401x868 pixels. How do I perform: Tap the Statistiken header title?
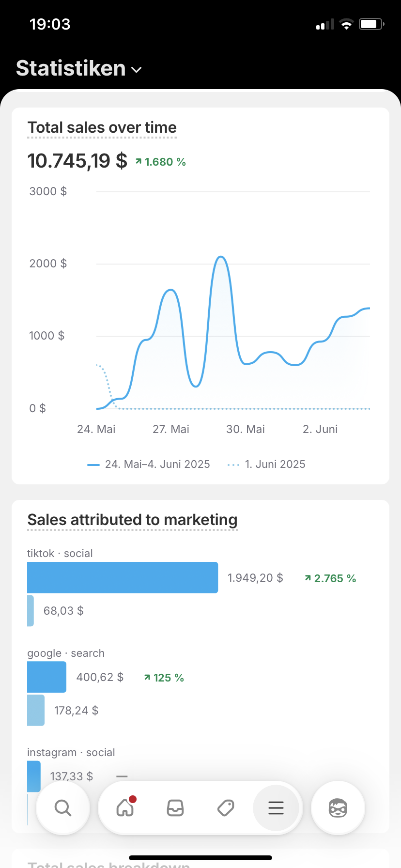[71, 68]
